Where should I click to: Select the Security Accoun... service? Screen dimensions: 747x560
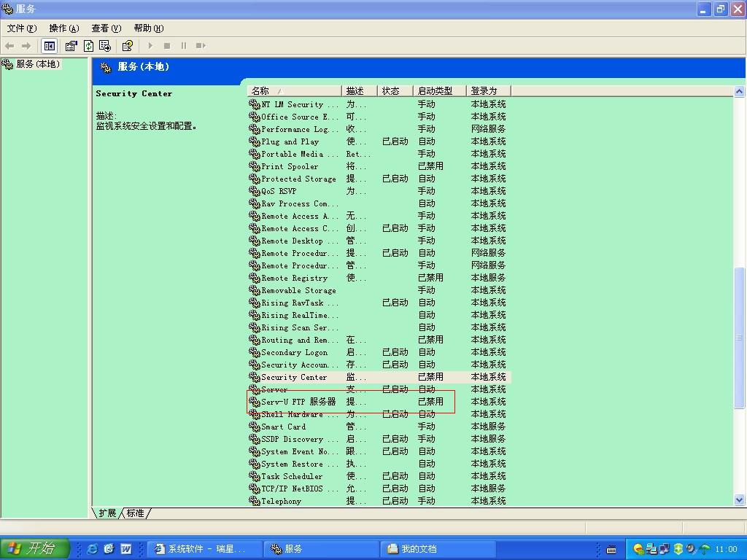(379, 365)
